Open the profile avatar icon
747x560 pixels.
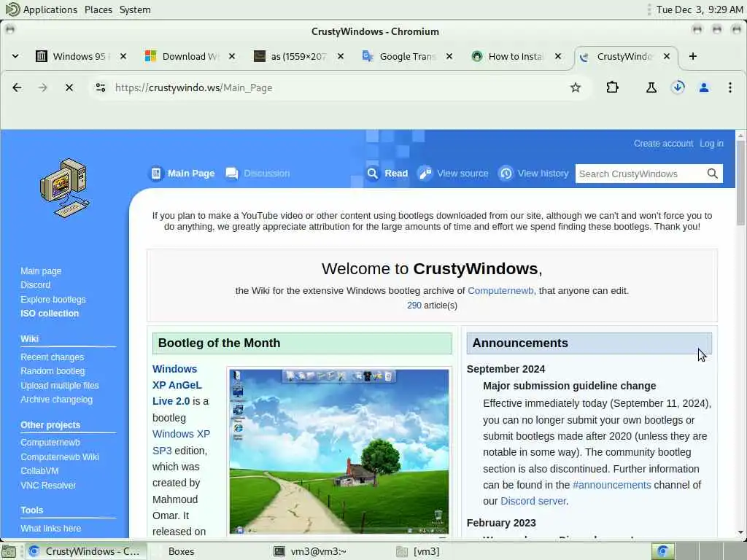(704, 87)
